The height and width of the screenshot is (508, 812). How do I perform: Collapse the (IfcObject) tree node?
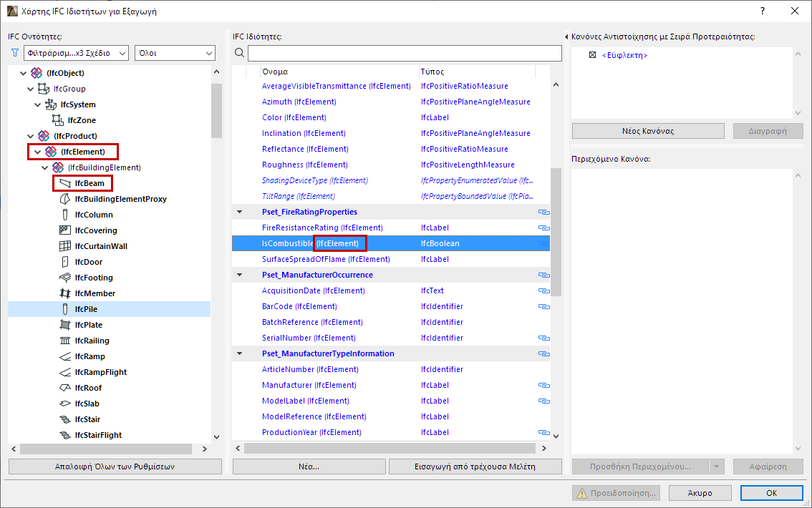click(x=24, y=74)
